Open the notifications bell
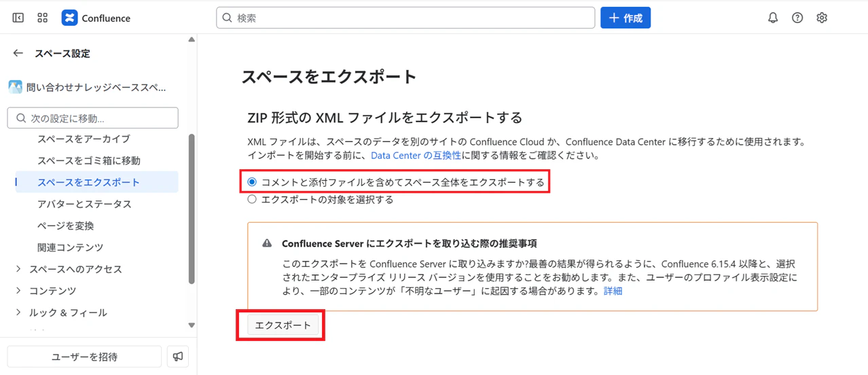Image resolution: width=868 pixels, height=375 pixels. tap(773, 18)
